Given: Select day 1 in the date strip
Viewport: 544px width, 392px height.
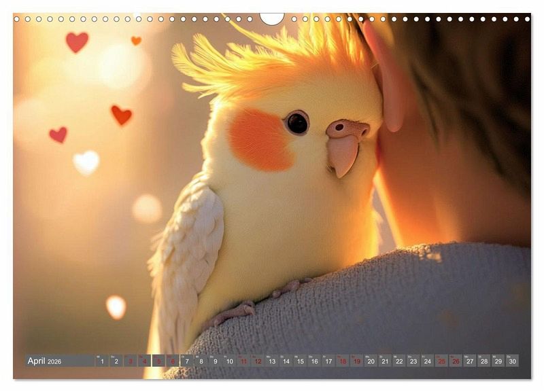Looking at the screenshot, I should [102, 361].
